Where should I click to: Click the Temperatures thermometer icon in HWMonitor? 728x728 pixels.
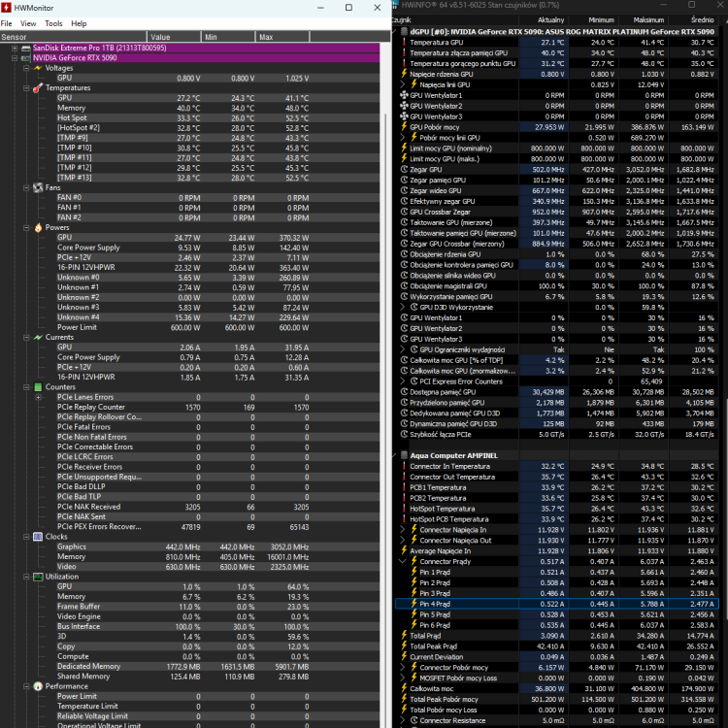(x=38, y=87)
